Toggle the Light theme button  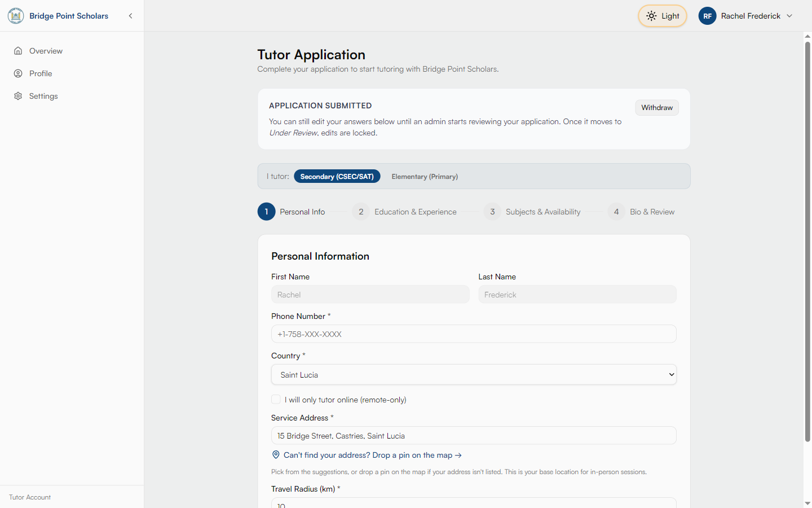(x=663, y=16)
